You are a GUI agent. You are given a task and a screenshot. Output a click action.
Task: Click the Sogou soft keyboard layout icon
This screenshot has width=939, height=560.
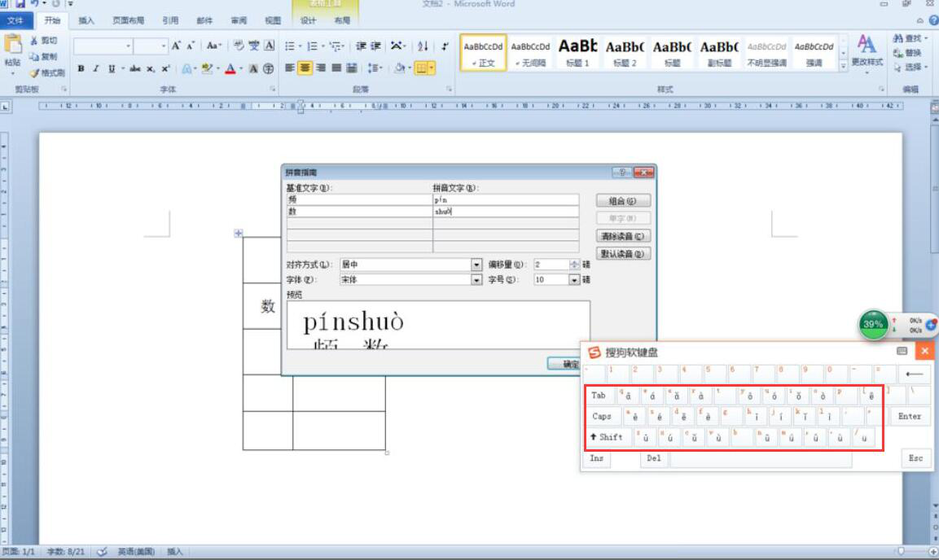pos(902,351)
